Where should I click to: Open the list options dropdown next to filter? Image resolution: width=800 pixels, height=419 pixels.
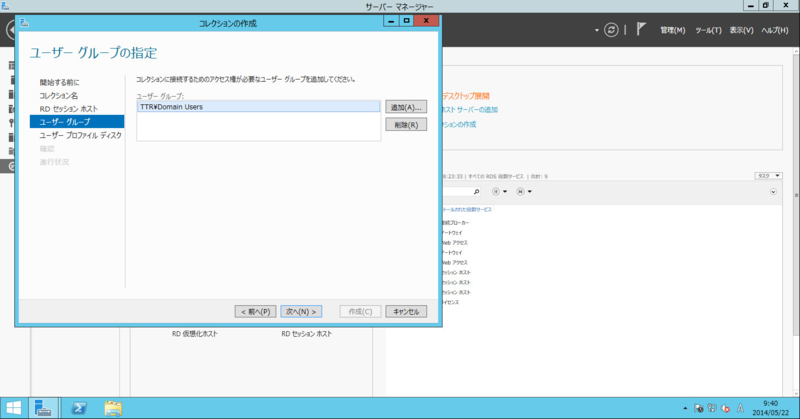[x=499, y=192]
